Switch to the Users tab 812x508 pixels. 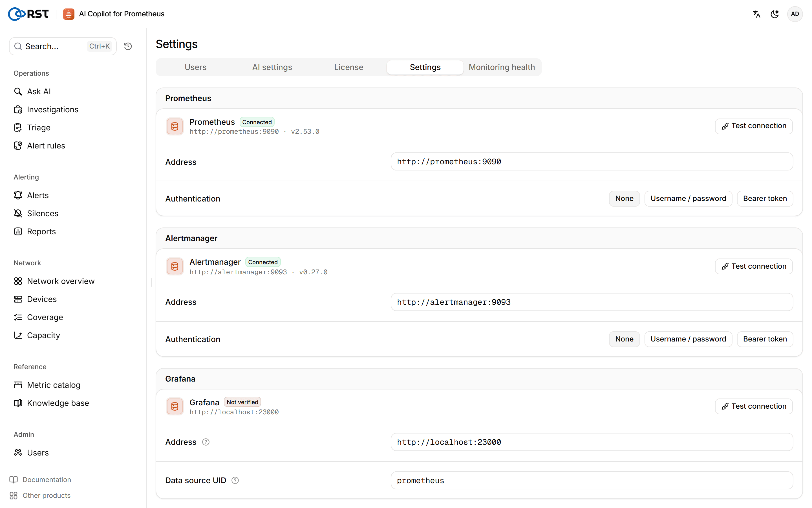pyautogui.click(x=196, y=67)
